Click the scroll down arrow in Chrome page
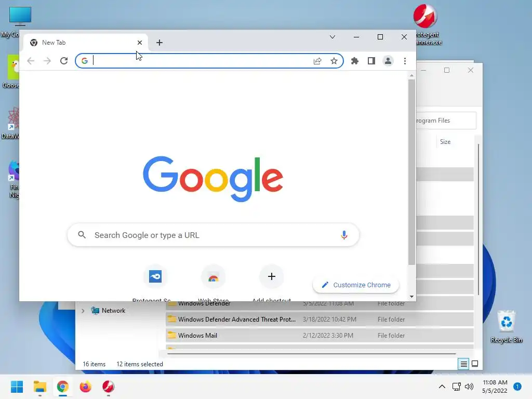 tap(411, 297)
